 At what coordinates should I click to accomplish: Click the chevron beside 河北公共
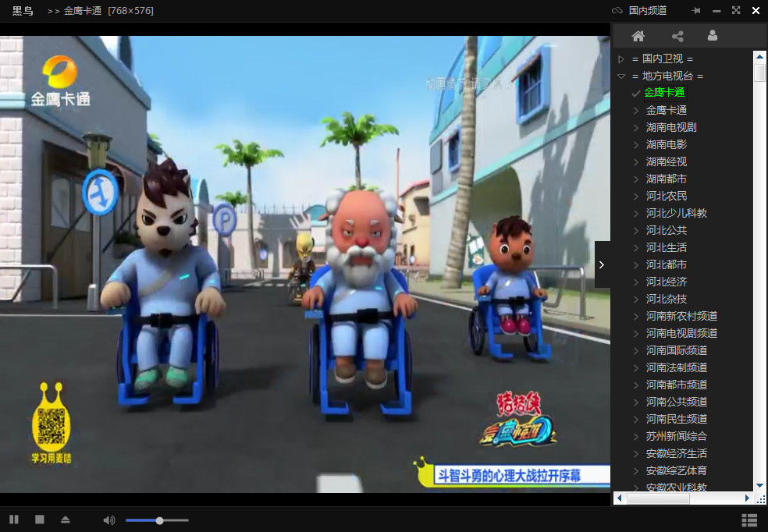(636, 231)
